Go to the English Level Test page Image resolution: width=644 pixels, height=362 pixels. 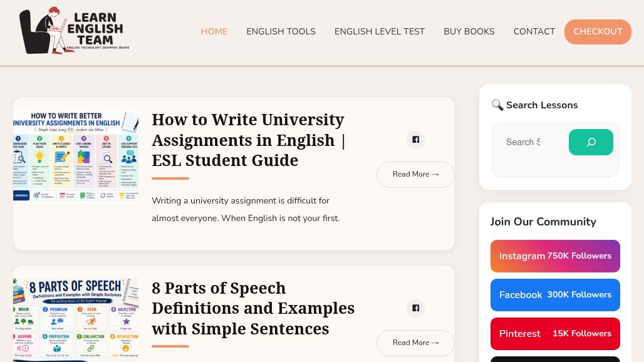[x=380, y=31]
